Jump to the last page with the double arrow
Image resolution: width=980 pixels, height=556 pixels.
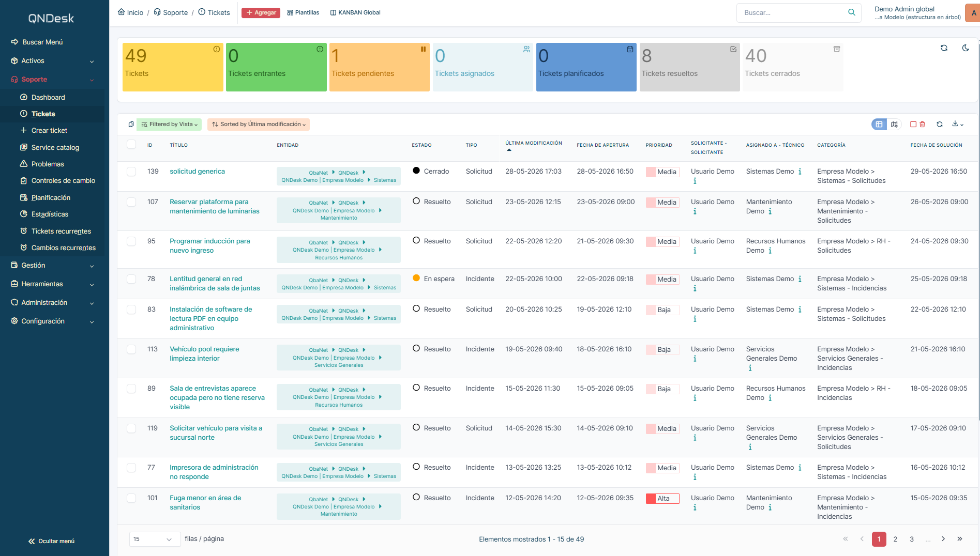coord(960,539)
